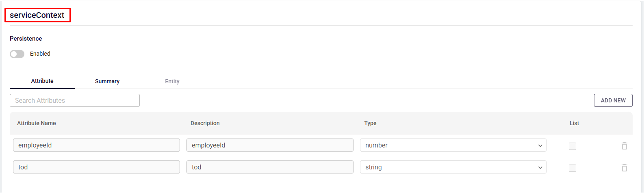Check the List box for employeeId
Image resolution: width=644 pixels, height=195 pixels.
tap(572, 146)
